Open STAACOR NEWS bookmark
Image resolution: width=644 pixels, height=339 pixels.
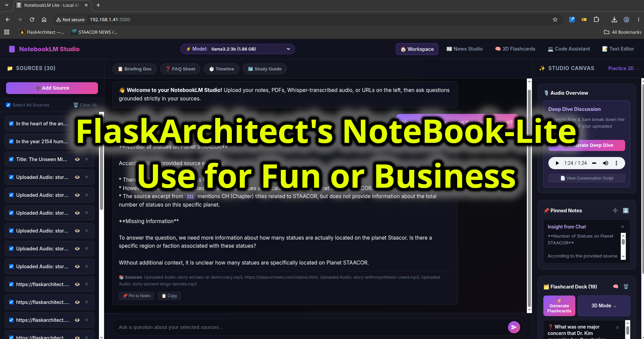[94, 32]
